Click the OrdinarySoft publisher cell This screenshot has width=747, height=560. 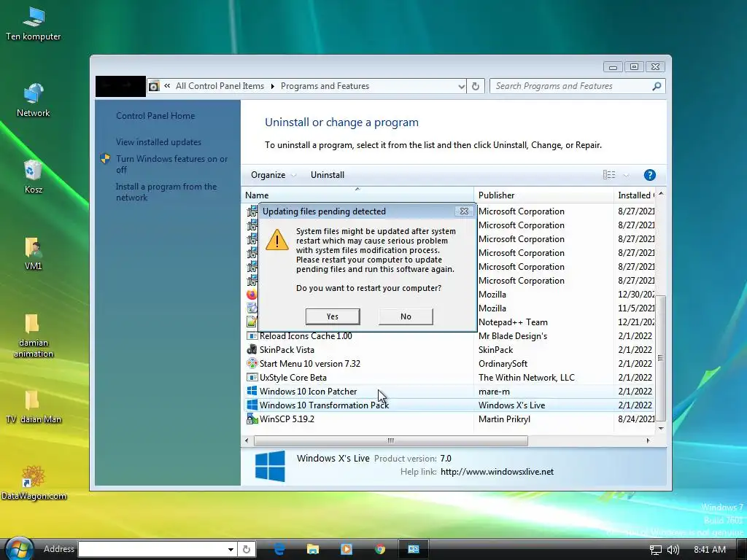503,363
